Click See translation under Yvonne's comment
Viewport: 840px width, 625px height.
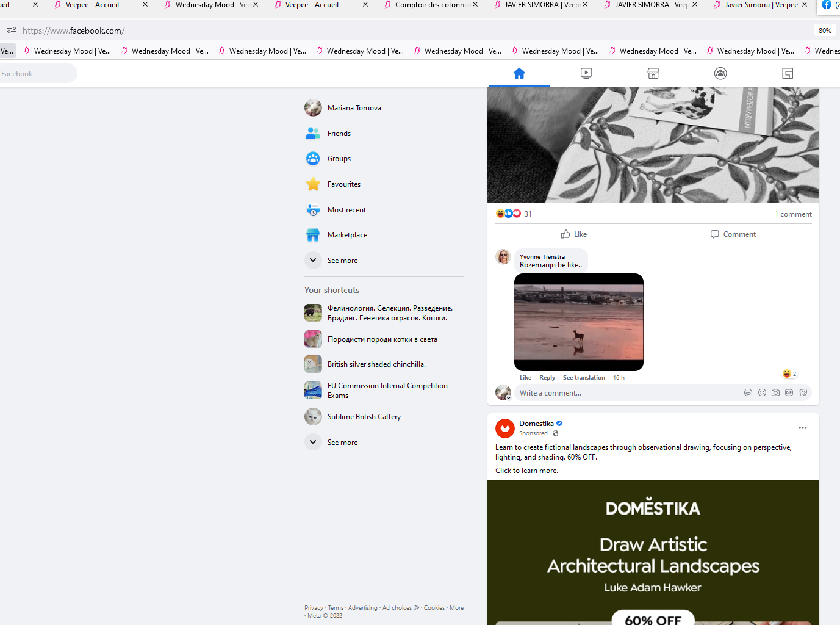click(x=584, y=378)
